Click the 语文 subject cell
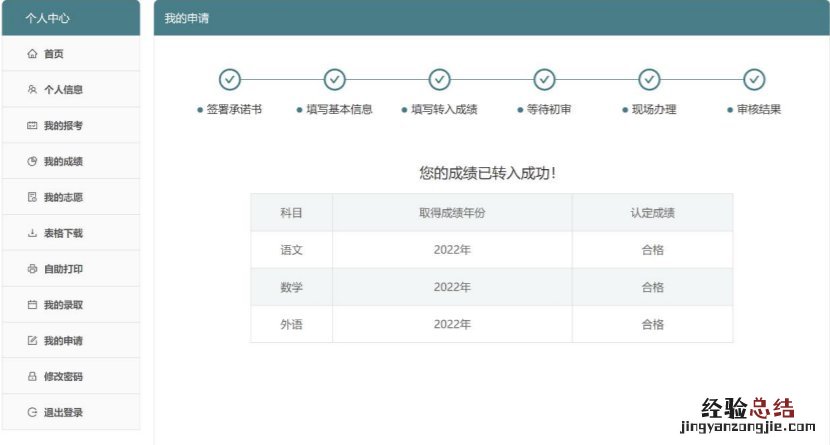 pos(291,250)
